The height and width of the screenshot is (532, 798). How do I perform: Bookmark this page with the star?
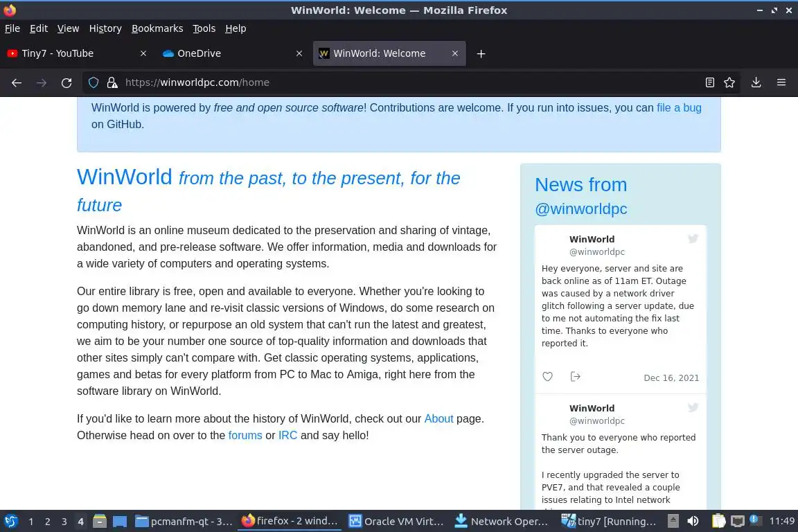(x=729, y=82)
